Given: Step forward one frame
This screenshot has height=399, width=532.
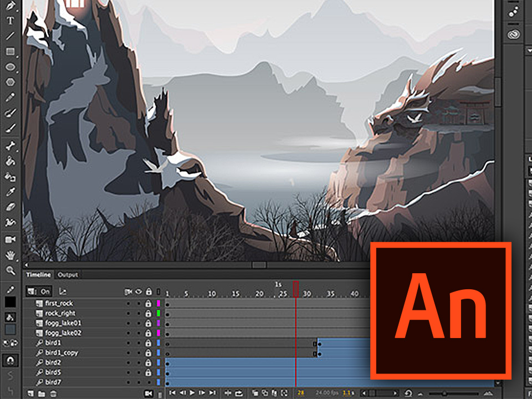Looking at the screenshot, I should [202, 393].
